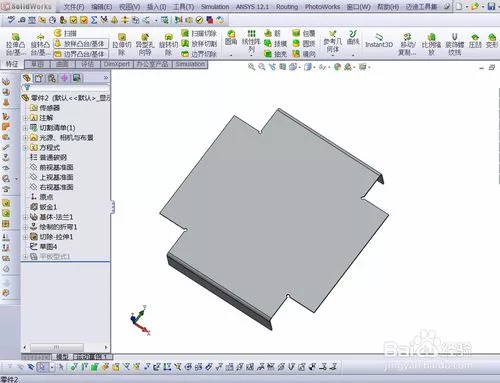Click the 变形 deform tool
The height and width of the screenshot is (383, 500).
[492, 41]
